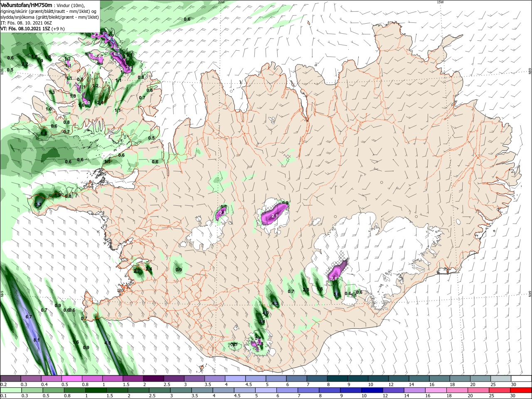Viewport: 532px width, 399px height.
Task: Click the 2.5 value west of Vatnajökull
Action: click(306, 290)
